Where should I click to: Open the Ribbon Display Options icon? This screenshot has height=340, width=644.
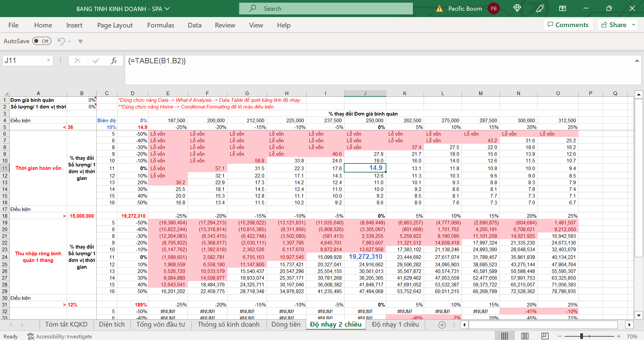pyautogui.click(x=562, y=8)
